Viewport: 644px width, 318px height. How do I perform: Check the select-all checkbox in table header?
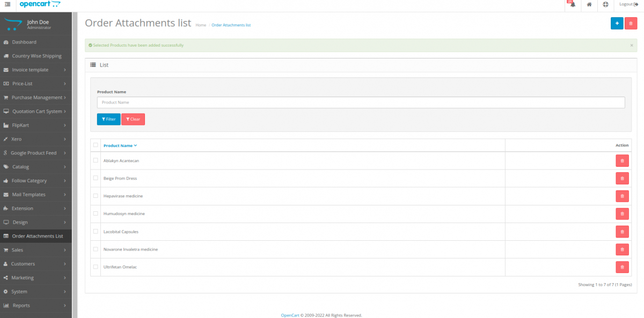(x=96, y=145)
